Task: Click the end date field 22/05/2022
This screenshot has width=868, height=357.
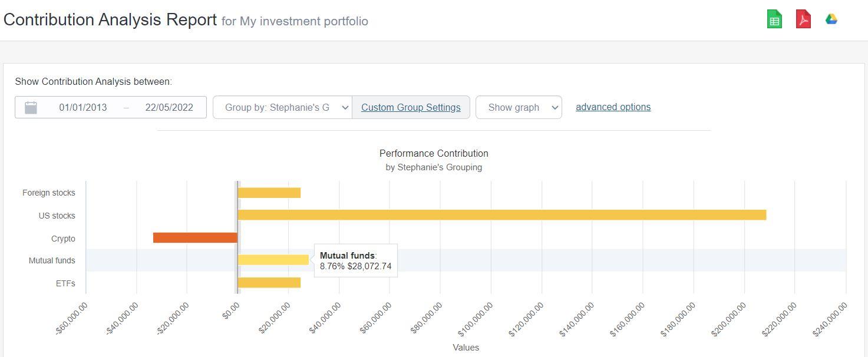Action: pos(170,107)
